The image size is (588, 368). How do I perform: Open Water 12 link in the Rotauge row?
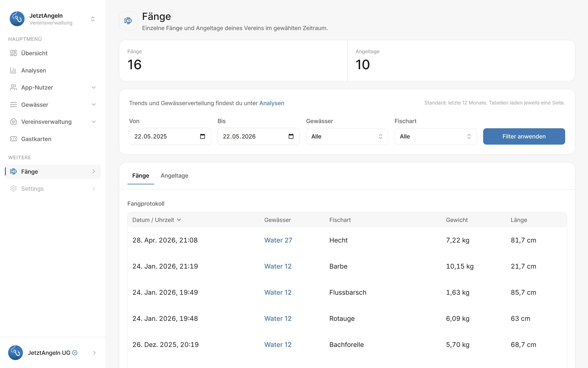point(278,319)
